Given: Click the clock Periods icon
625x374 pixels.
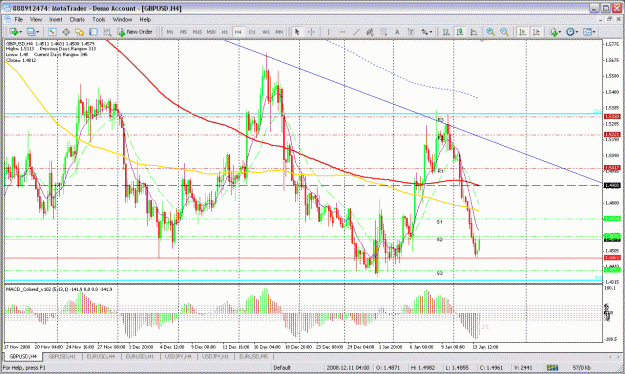Looking at the screenshot, I should click(x=570, y=32).
